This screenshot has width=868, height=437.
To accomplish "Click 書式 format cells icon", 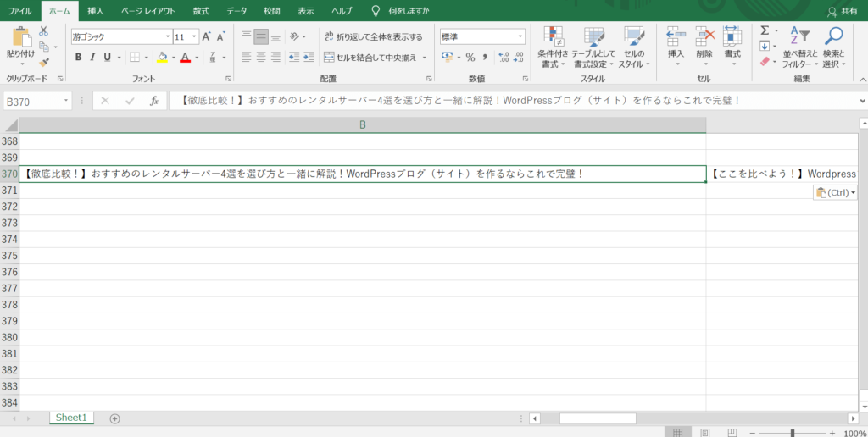I will 733,36.
